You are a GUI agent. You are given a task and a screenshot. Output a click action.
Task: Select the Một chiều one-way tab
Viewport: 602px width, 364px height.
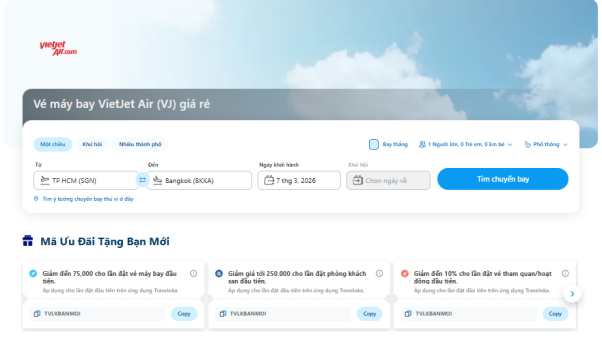[53, 144]
